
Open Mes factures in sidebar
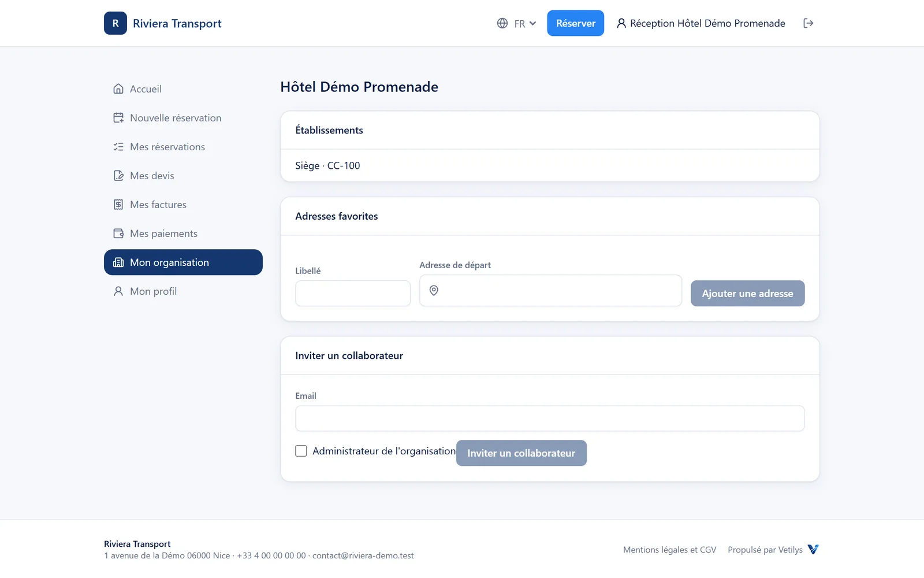point(183,205)
